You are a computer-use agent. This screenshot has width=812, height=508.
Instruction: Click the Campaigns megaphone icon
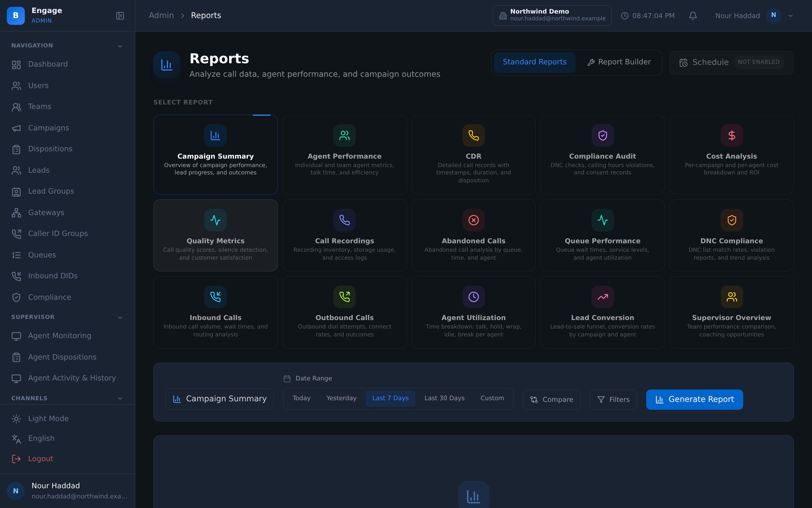pyautogui.click(x=16, y=128)
